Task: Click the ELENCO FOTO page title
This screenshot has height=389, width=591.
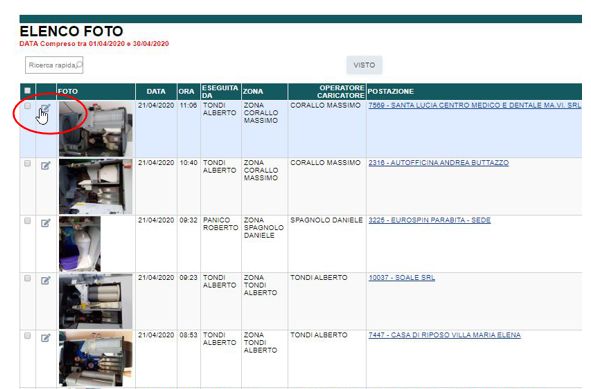Action: 71,31
